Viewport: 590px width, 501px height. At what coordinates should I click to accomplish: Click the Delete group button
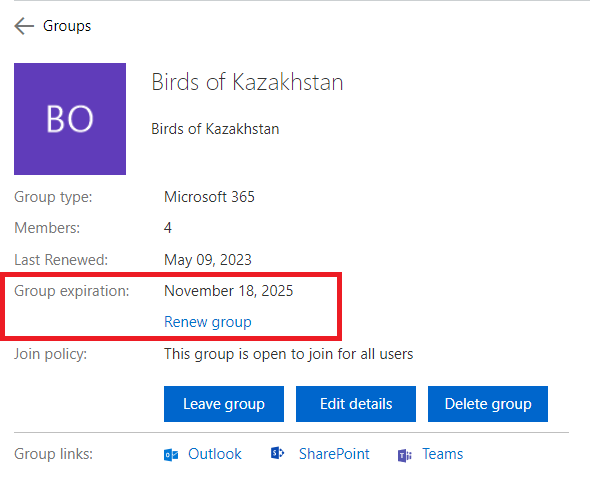coord(488,404)
